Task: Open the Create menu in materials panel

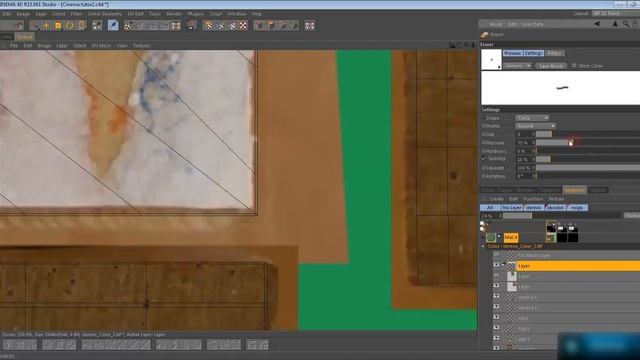Action: point(496,199)
